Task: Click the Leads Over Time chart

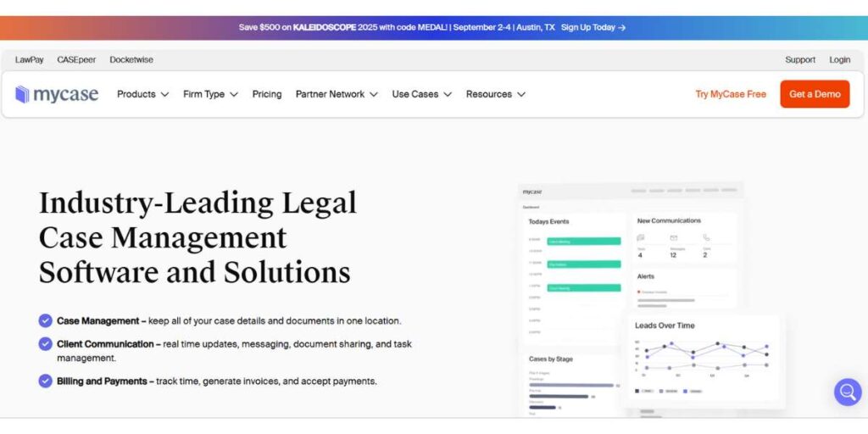Action: [x=703, y=361]
